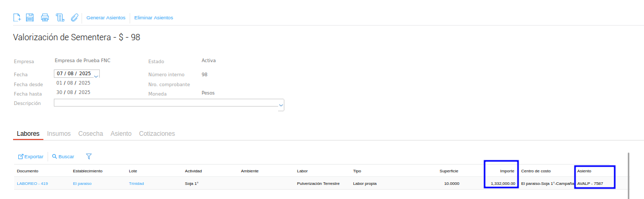The height and width of the screenshot is (199, 644).
Task: Click the Asiento column header in grid
Action: 584,171
